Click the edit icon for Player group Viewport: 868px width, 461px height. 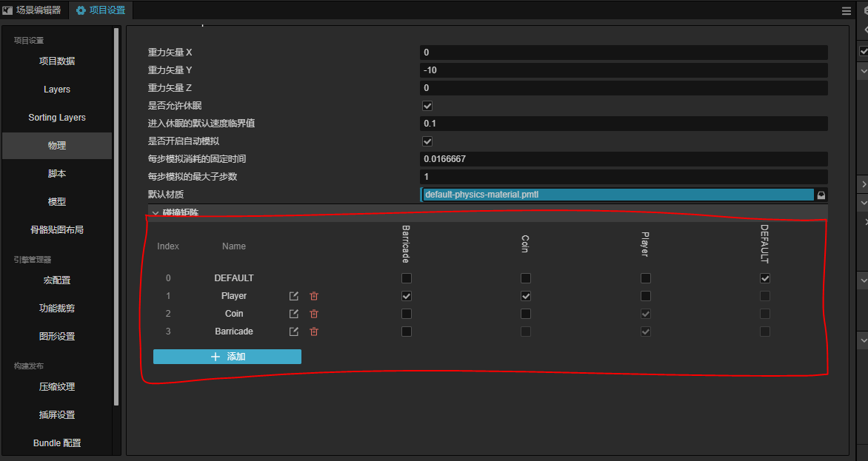(x=294, y=296)
